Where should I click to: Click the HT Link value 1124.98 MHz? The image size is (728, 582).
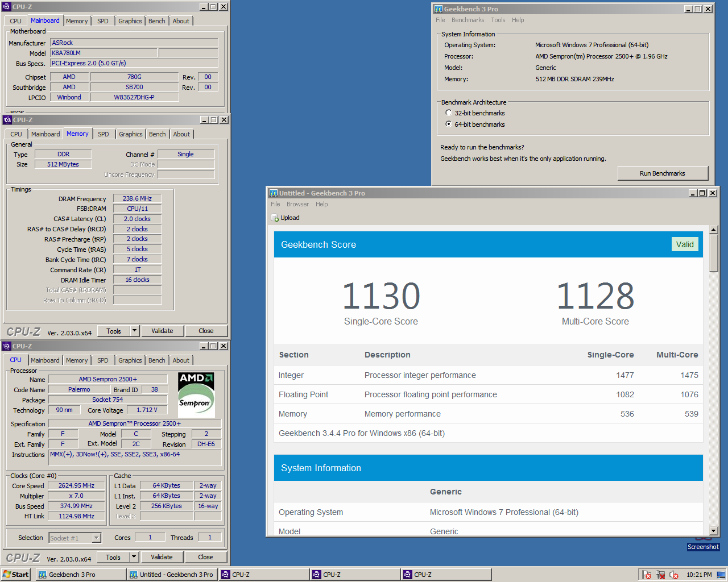76,516
